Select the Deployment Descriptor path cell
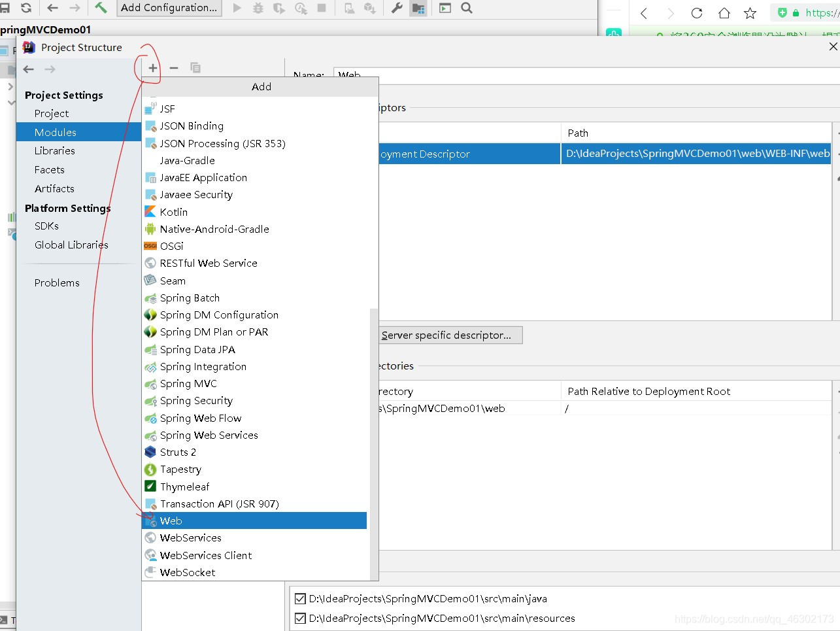 [696, 154]
